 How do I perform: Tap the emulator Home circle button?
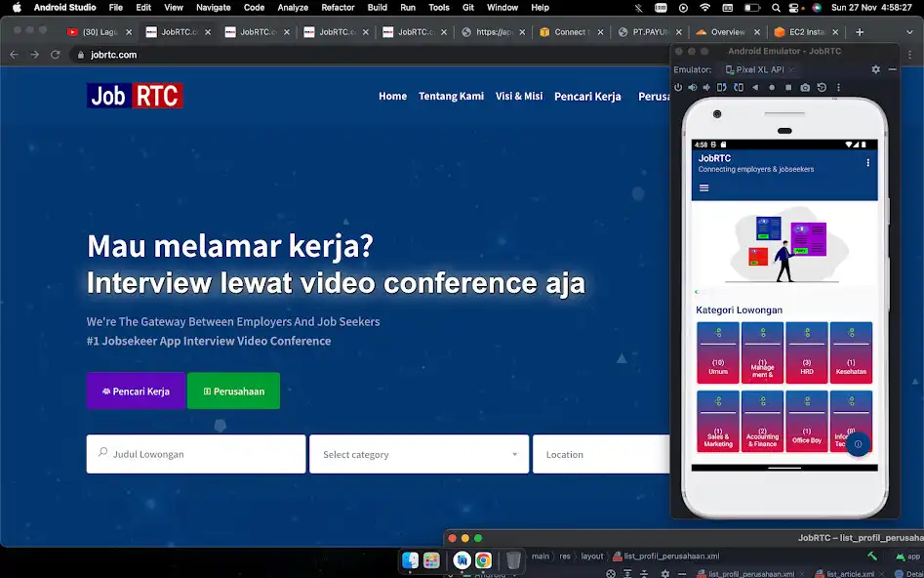(772, 87)
